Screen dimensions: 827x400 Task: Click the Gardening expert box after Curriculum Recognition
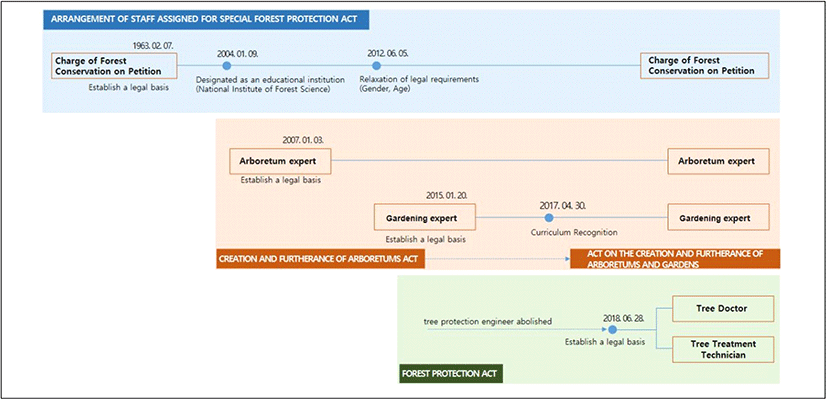click(x=718, y=216)
